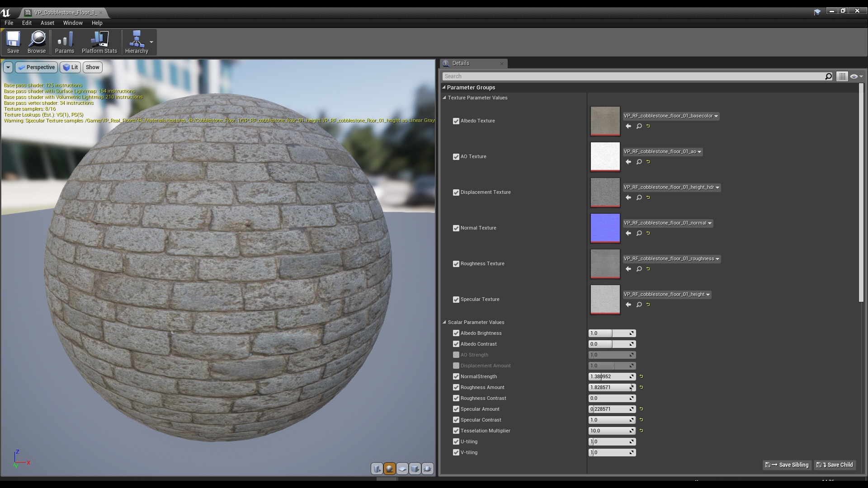Screen dimensions: 868x488
Task: Set preview mesh to plane
Action: coord(402,469)
